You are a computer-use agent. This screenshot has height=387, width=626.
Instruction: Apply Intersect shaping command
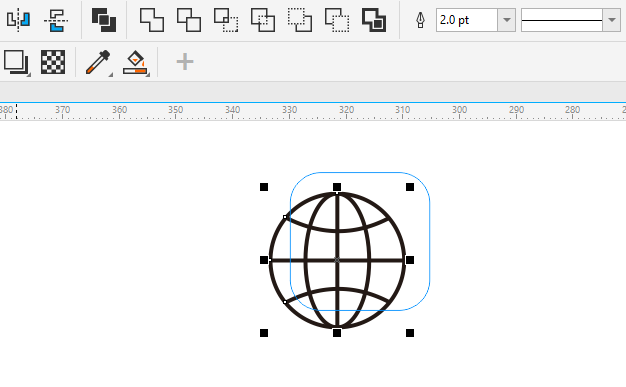(226, 20)
